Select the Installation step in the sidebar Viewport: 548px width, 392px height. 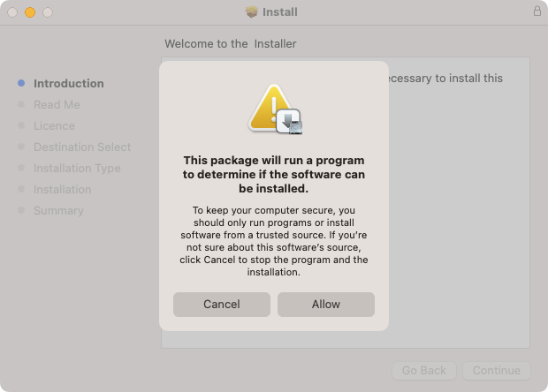click(62, 189)
